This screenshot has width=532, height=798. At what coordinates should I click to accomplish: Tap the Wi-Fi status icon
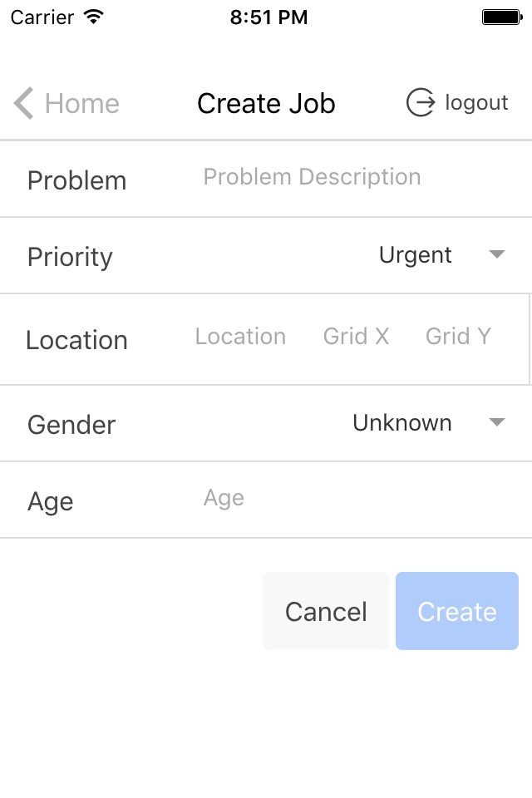pos(94,17)
